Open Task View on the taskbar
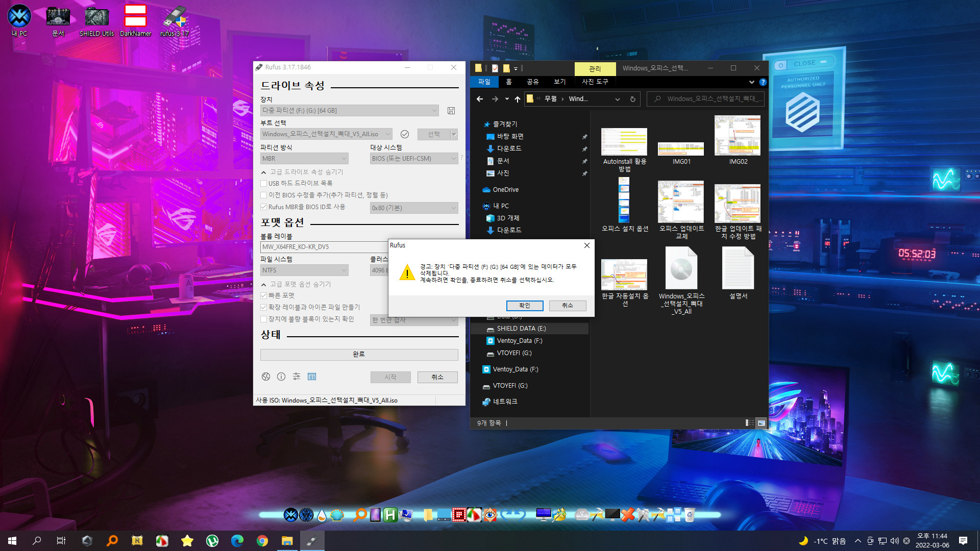Image resolution: width=980 pixels, height=551 pixels. (x=61, y=541)
